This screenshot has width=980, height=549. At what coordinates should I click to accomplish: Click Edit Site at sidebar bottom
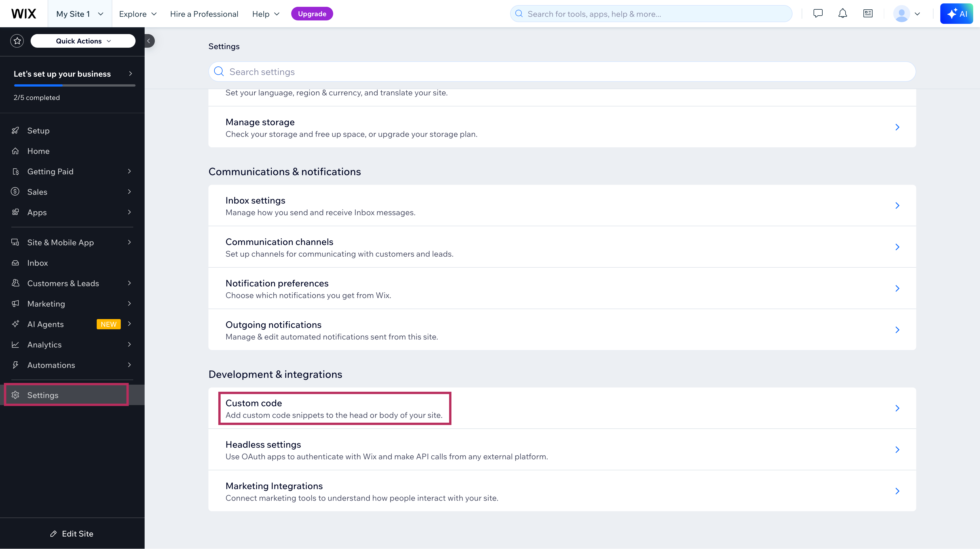72,533
